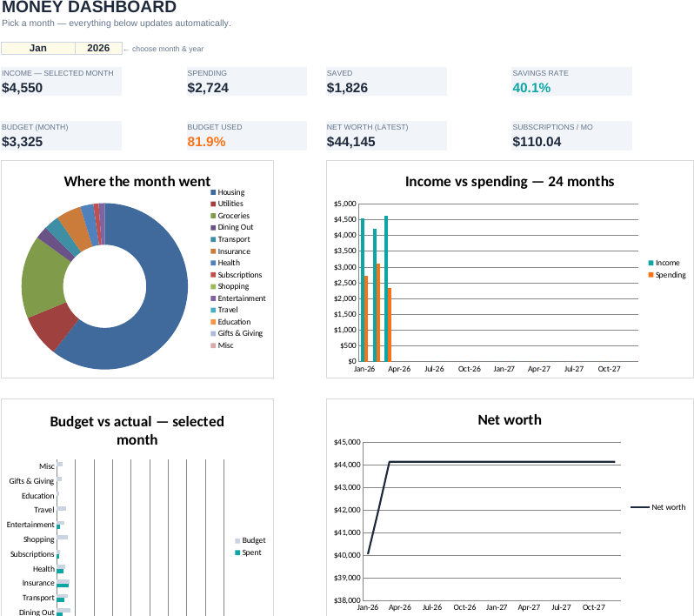Click the Gifts & Giving legend entry
The width and height of the screenshot is (694, 616).
[237, 333]
